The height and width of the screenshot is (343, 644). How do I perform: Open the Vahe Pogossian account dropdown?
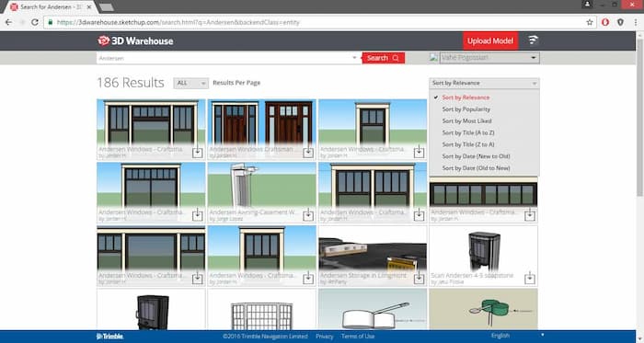489,58
